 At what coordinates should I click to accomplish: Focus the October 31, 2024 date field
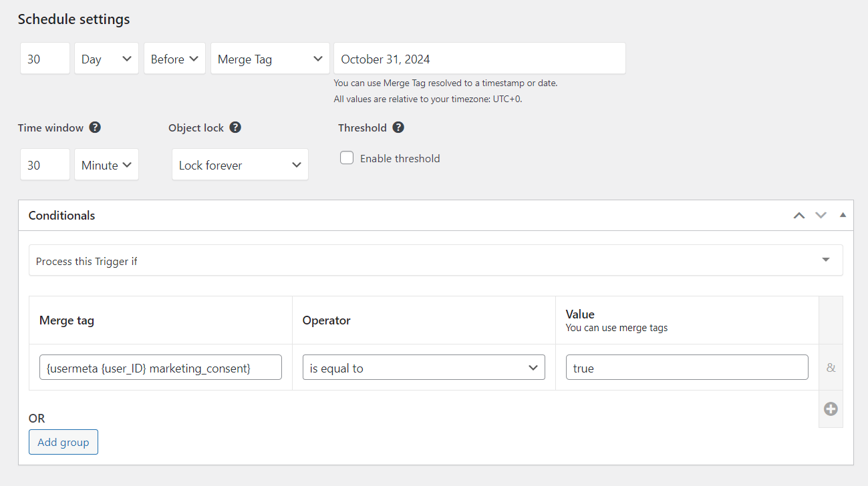480,59
